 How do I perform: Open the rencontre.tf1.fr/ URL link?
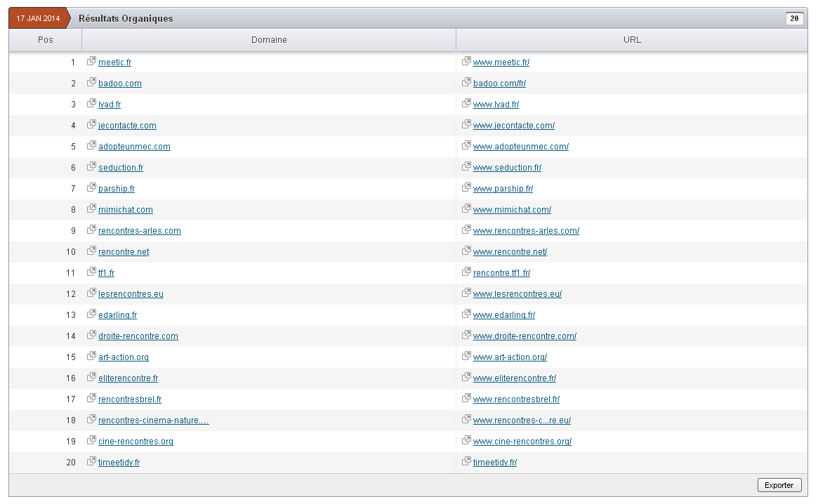(x=501, y=273)
